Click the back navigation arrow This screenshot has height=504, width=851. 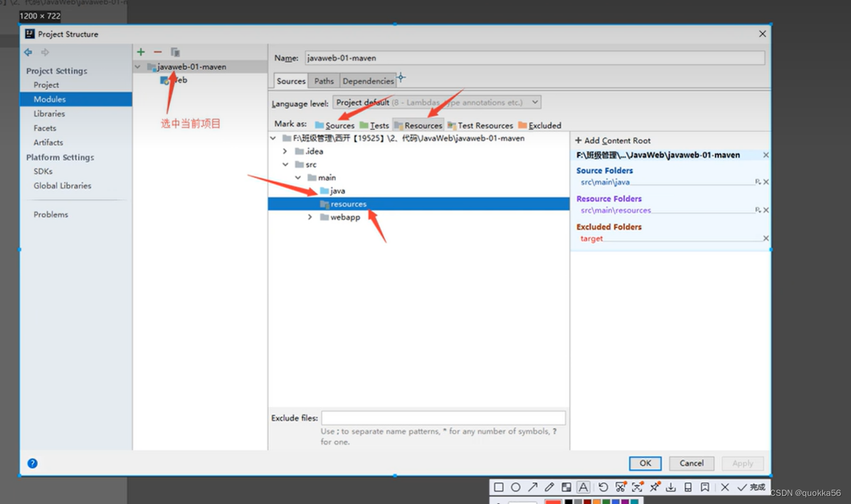coord(28,52)
